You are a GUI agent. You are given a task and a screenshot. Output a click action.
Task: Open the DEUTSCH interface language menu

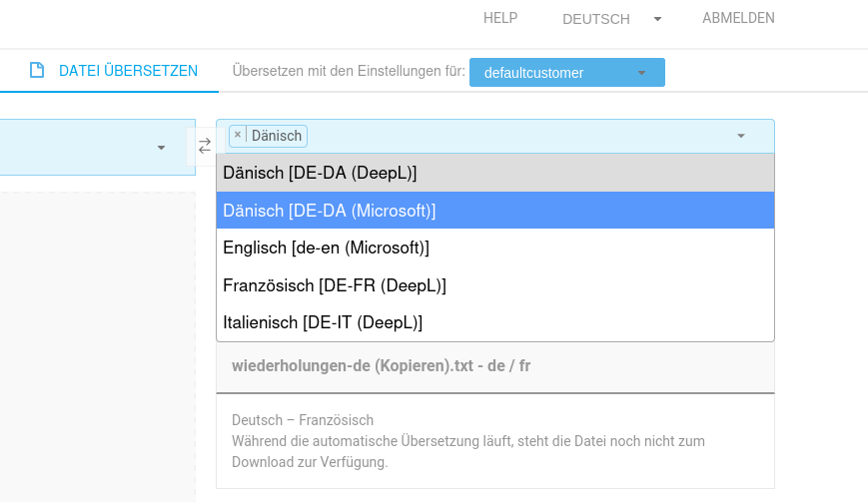point(611,19)
